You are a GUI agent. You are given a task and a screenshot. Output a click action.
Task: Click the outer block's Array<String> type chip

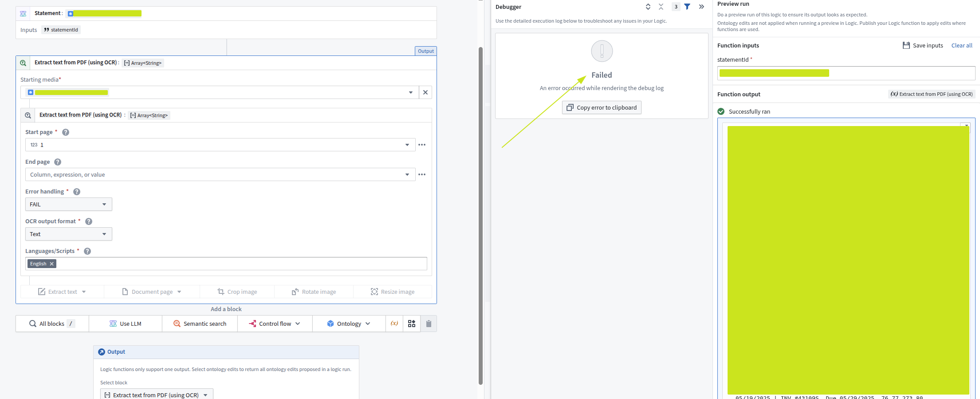[x=143, y=63]
